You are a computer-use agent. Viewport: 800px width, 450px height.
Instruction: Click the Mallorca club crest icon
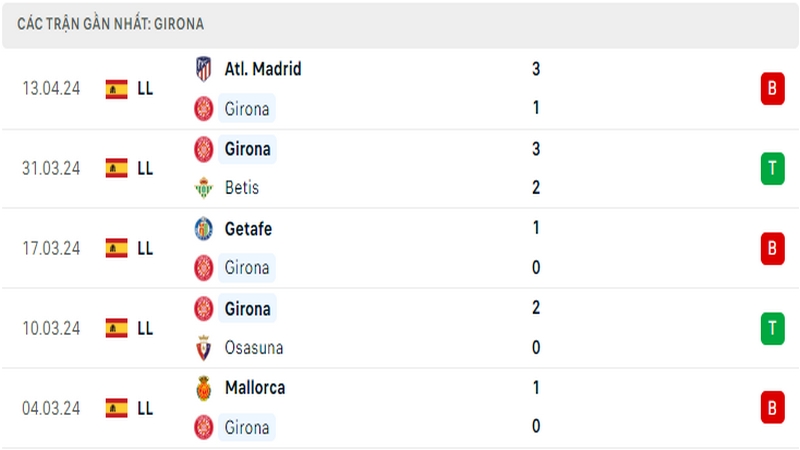point(204,388)
